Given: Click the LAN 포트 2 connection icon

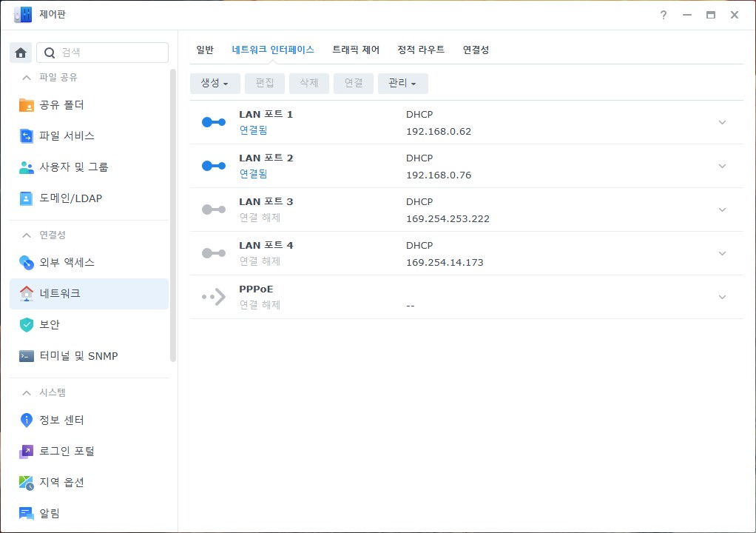Looking at the screenshot, I should 214,166.
